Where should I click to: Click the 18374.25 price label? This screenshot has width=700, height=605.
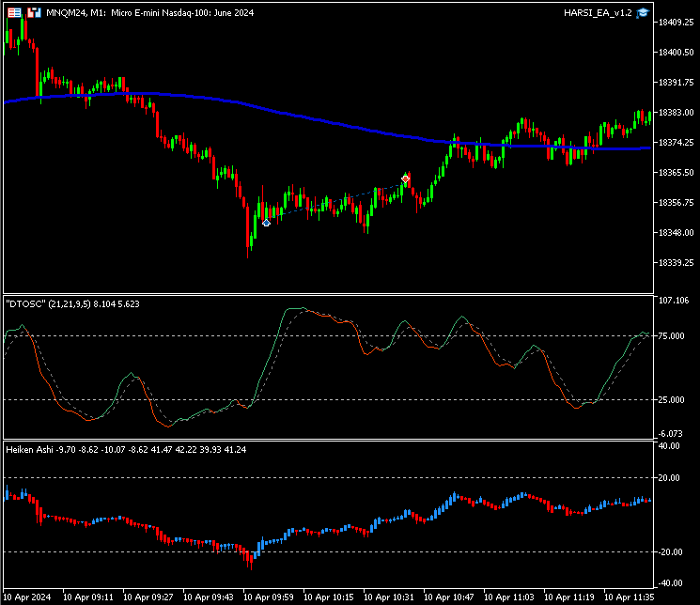[676, 143]
